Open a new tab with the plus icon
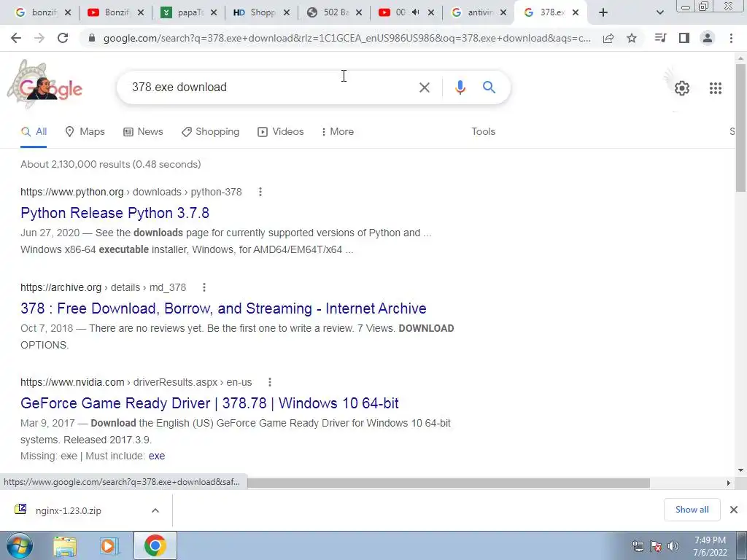 (x=603, y=13)
